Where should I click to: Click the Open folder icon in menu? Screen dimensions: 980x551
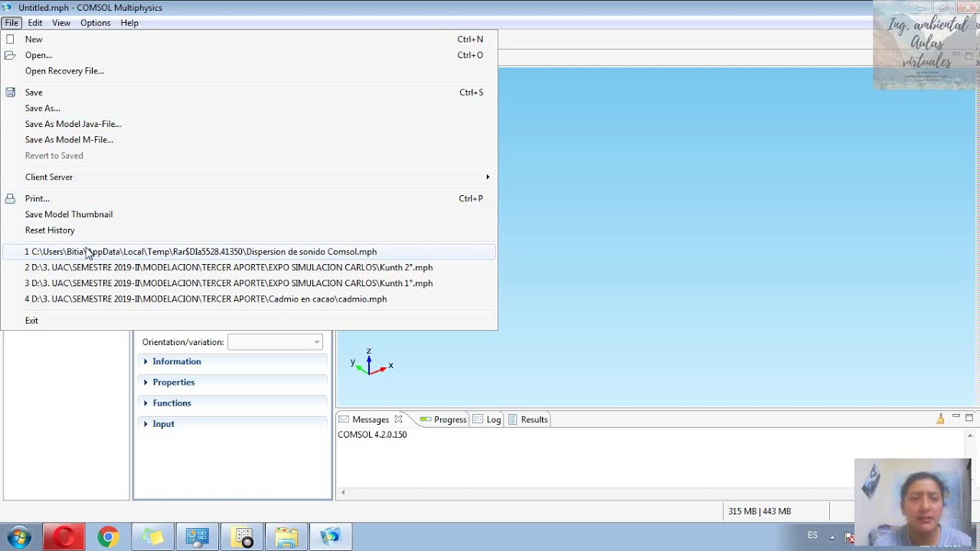click(10, 55)
